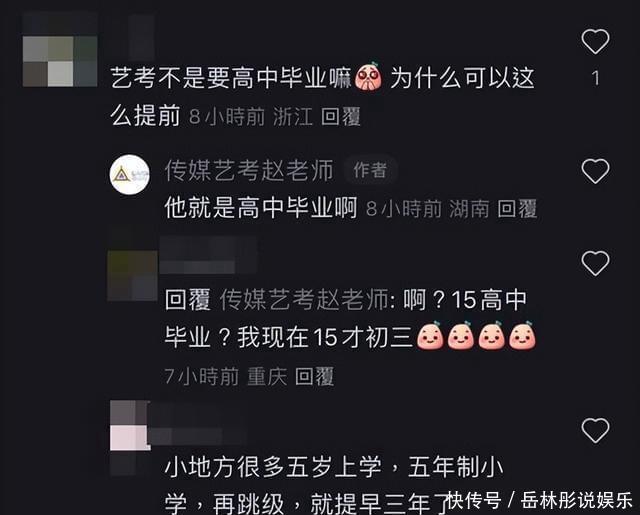This screenshot has height=515, width=640.
Task: Tap the 作者 badge next to the username
Action: coord(370,170)
